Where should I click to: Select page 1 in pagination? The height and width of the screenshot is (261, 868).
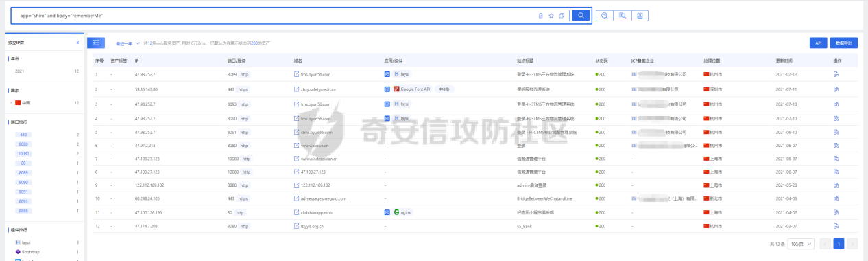(x=839, y=244)
